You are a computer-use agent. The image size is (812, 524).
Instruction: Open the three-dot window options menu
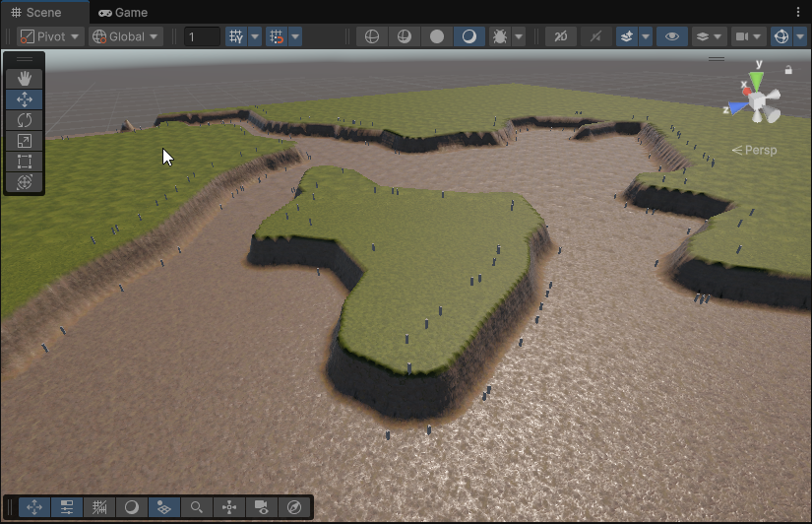pos(798,12)
